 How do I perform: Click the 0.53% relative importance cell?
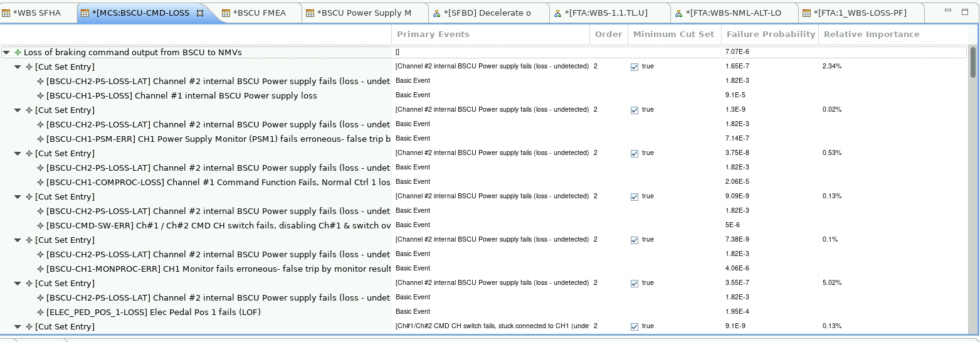tap(831, 152)
